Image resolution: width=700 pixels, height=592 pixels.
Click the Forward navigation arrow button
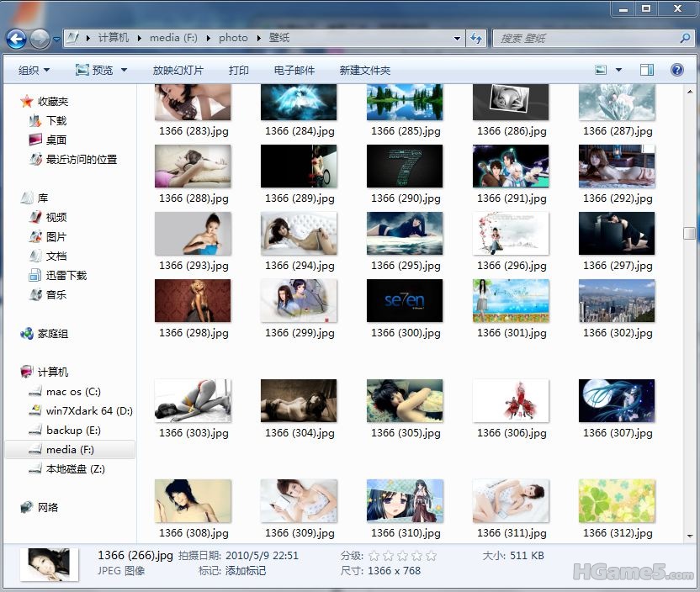point(40,39)
